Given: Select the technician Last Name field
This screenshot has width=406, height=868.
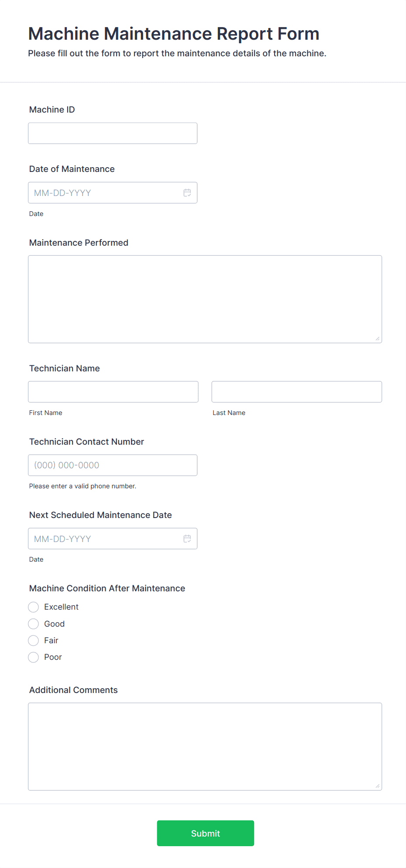Looking at the screenshot, I should point(296,391).
